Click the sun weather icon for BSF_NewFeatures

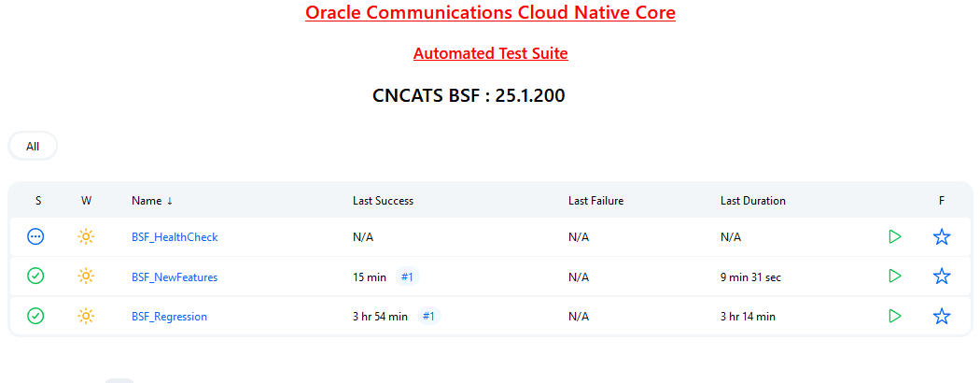click(86, 276)
